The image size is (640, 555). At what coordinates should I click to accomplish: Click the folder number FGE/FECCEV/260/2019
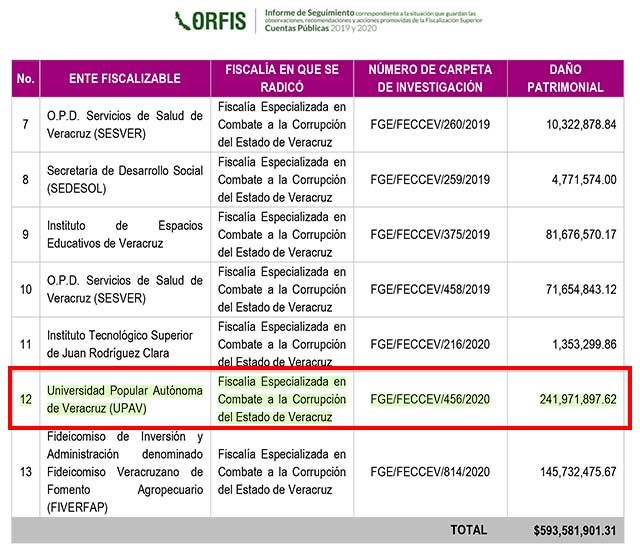pos(430,124)
